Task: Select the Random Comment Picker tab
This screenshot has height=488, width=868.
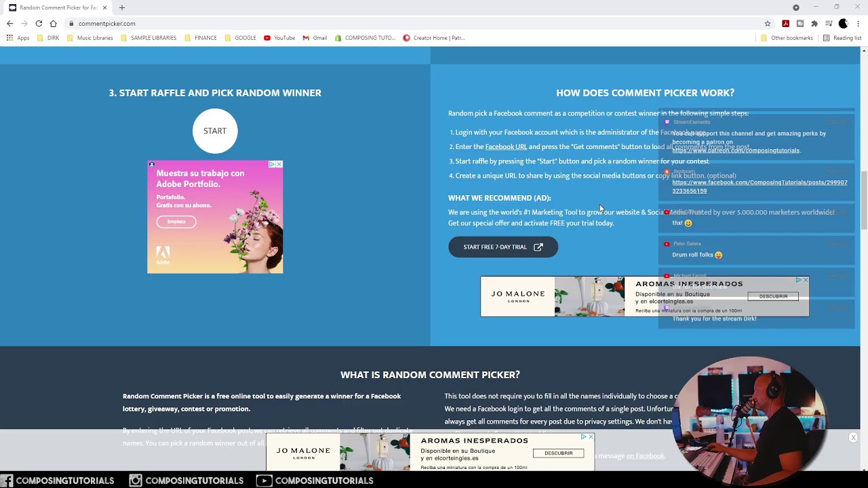Action: tap(58, 7)
